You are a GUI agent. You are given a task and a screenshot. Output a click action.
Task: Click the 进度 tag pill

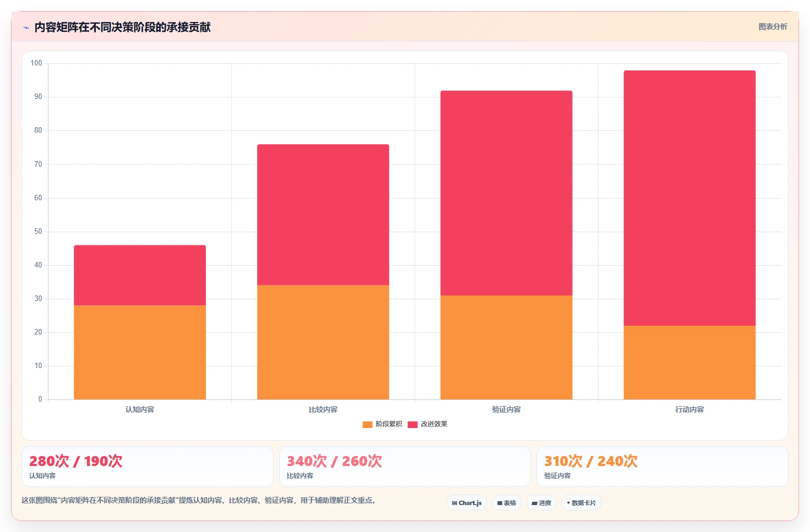(541, 503)
